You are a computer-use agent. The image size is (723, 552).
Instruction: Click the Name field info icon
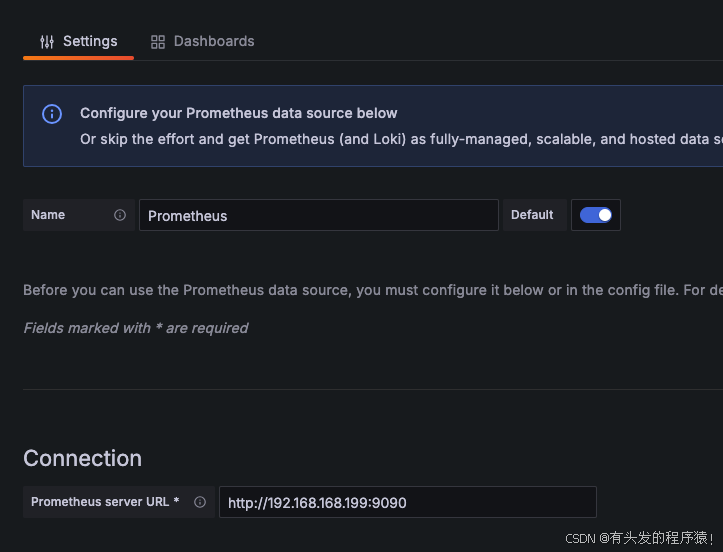tap(120, 215)
